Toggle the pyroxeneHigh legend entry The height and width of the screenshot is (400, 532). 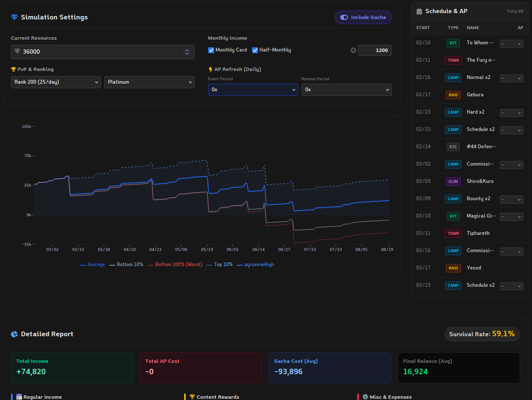(x=255, y=265)
